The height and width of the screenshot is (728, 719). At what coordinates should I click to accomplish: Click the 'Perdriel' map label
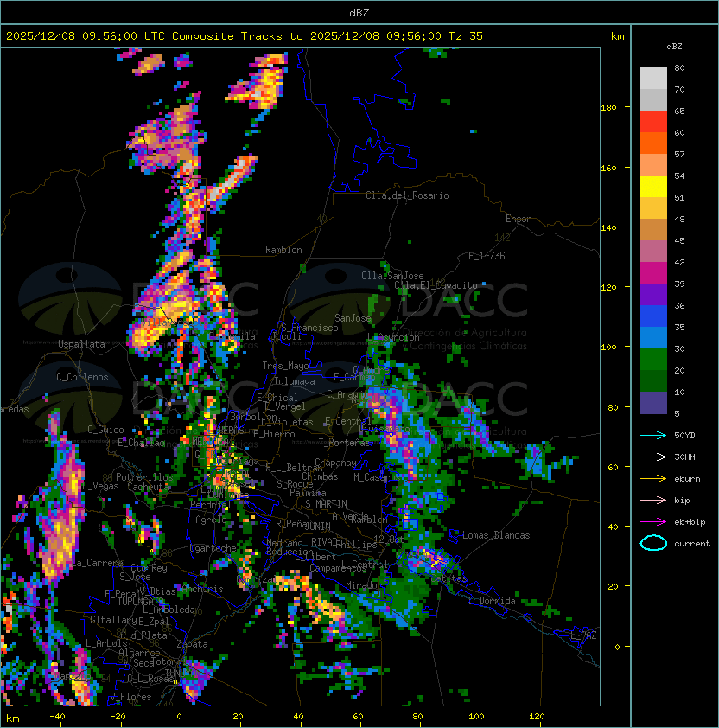pos(211,504)
